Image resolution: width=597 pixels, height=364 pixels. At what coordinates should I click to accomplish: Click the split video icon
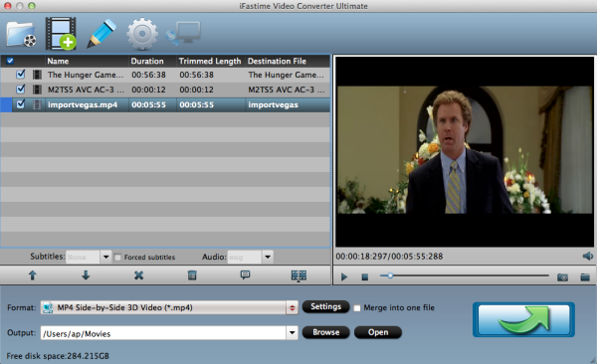click(x=298, y=275)
